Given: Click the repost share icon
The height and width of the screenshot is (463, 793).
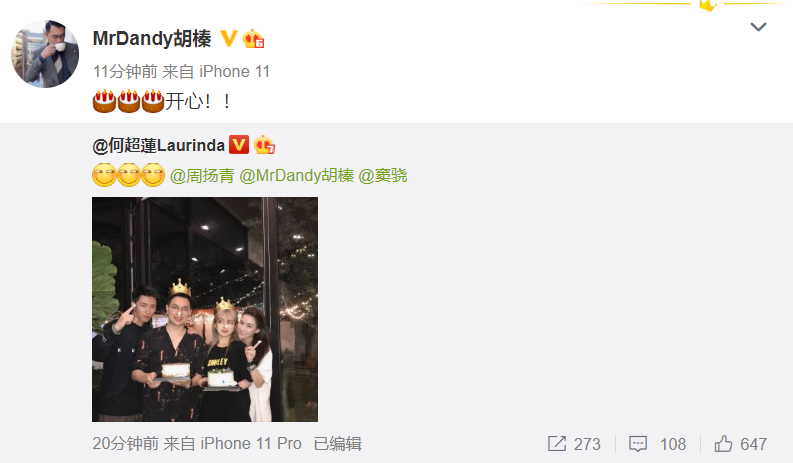Looking at the screenshot, I should tap(557, 444).
